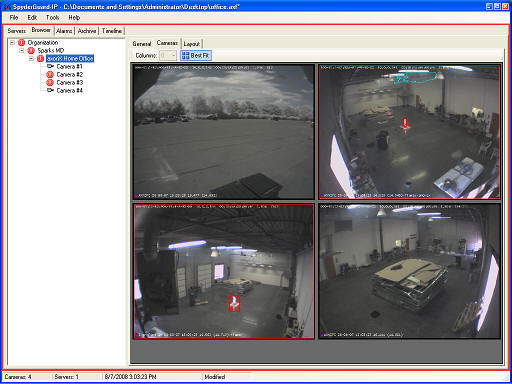This screenshot has width=512, height=384.
Task: Click the Camera #4 camera icon
Action: (x=50, y=90)
